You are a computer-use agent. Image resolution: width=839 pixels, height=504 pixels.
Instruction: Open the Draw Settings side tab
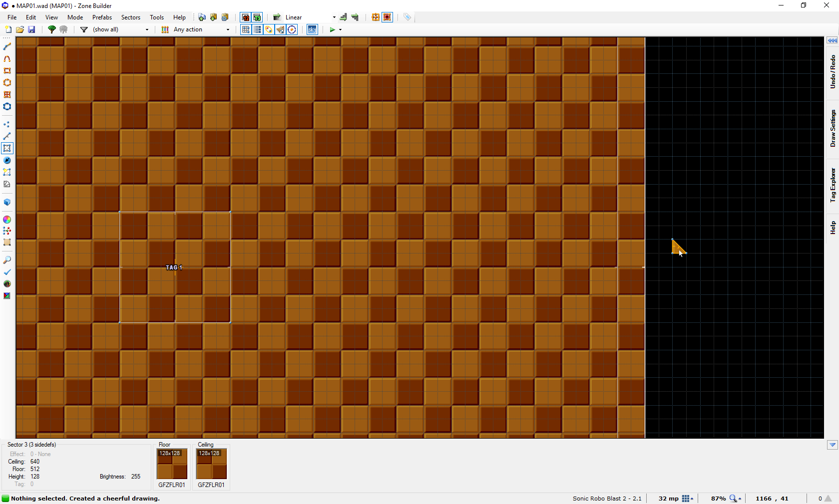[x=833, y=128]
